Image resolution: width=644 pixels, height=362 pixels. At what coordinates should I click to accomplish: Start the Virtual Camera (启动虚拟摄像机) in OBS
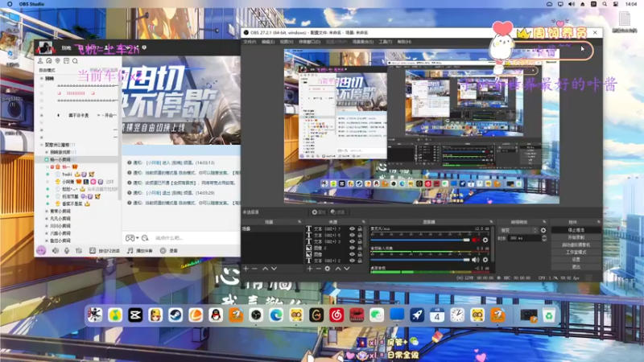point(576,245)
